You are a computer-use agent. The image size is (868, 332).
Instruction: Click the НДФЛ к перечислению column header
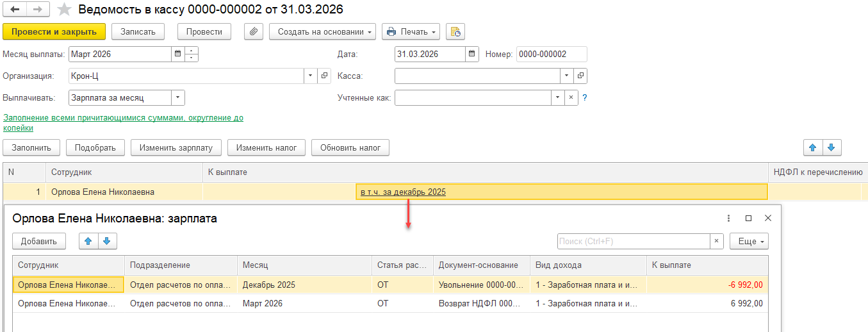click(x=817, y=172)
